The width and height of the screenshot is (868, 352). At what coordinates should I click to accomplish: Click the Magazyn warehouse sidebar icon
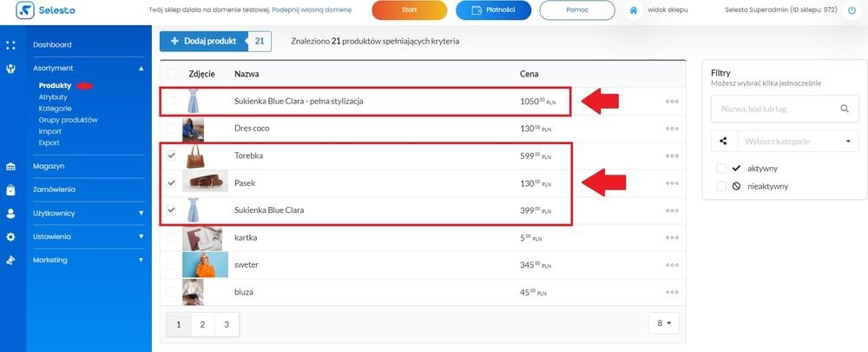click(10, 167)
